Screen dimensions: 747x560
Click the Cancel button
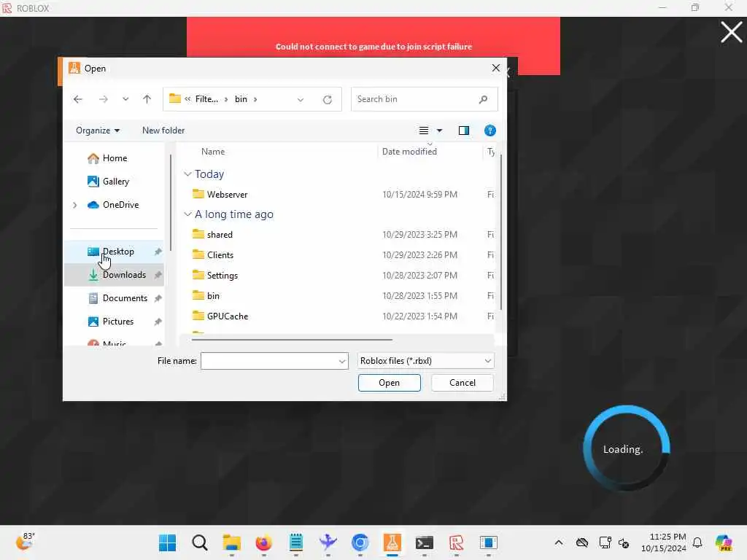point(462,383)
